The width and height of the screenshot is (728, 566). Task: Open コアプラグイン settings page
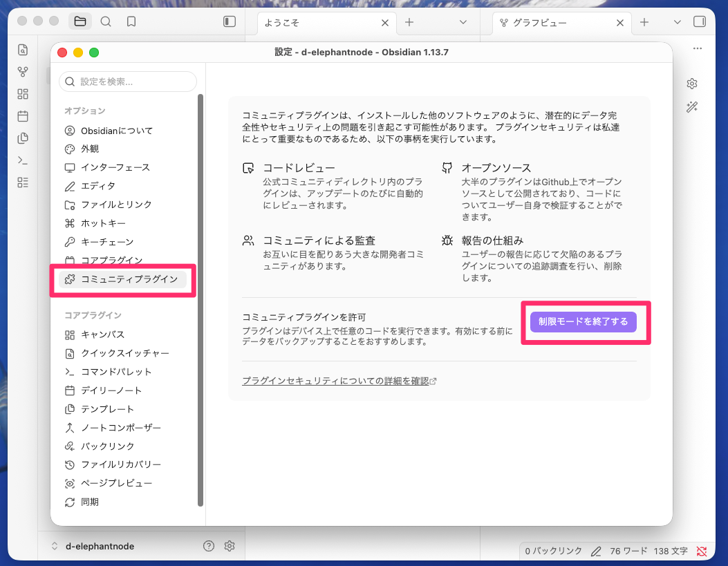pyautogui.click(x=122, y=260)
